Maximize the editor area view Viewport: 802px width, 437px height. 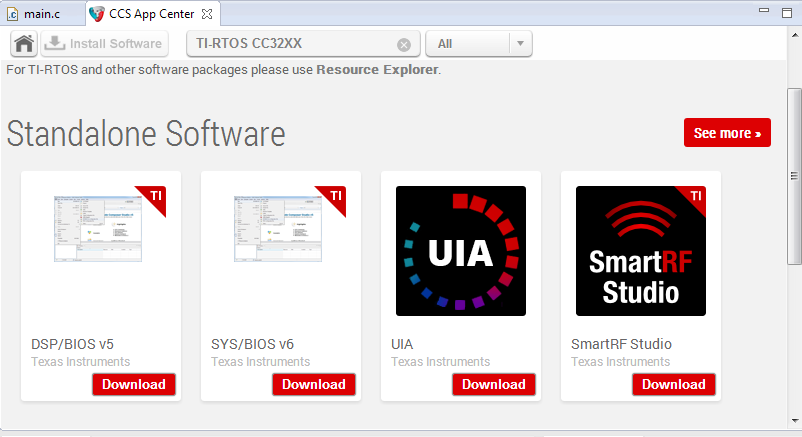(787, 13)
